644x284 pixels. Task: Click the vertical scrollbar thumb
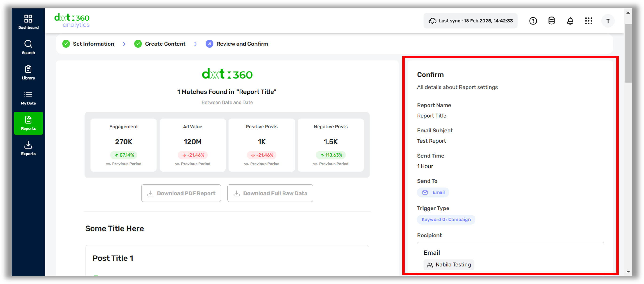pyautogui.click(x=628, y=53)
